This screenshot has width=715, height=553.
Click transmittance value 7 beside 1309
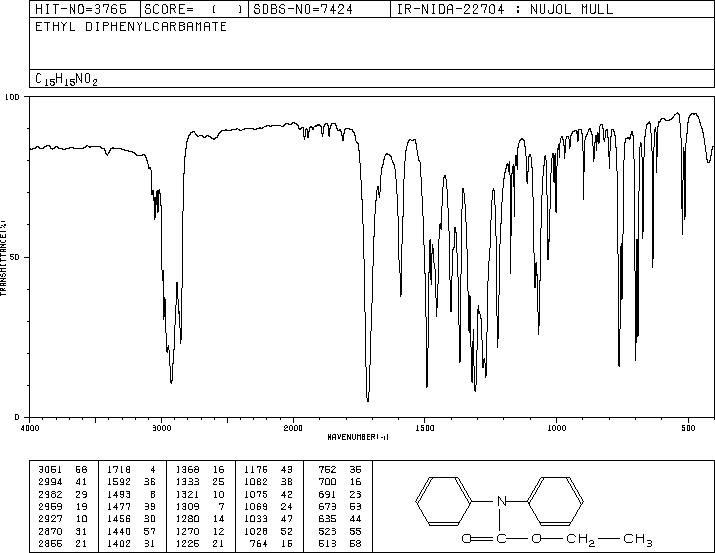pos(222,506)
